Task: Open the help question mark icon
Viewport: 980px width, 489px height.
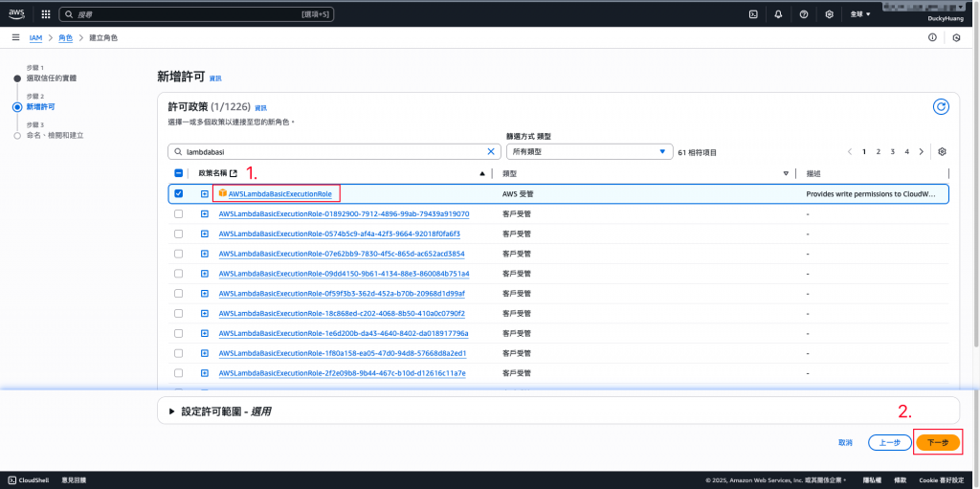Action: pyautogui.click(x=804, y=13)
